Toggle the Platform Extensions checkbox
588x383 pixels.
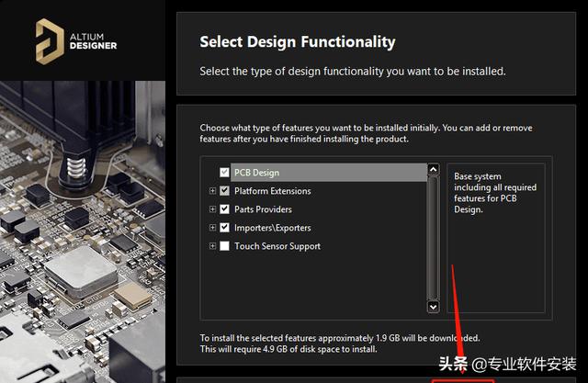[224, 191]
